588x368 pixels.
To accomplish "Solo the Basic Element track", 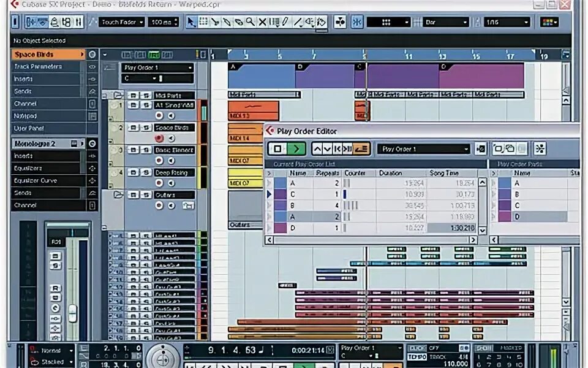I will [x=146, y=150].
